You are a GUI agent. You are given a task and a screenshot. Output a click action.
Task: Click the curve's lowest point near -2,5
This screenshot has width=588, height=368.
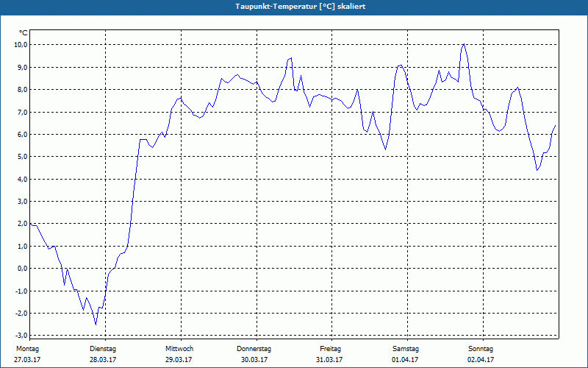(x=96, y=325)
